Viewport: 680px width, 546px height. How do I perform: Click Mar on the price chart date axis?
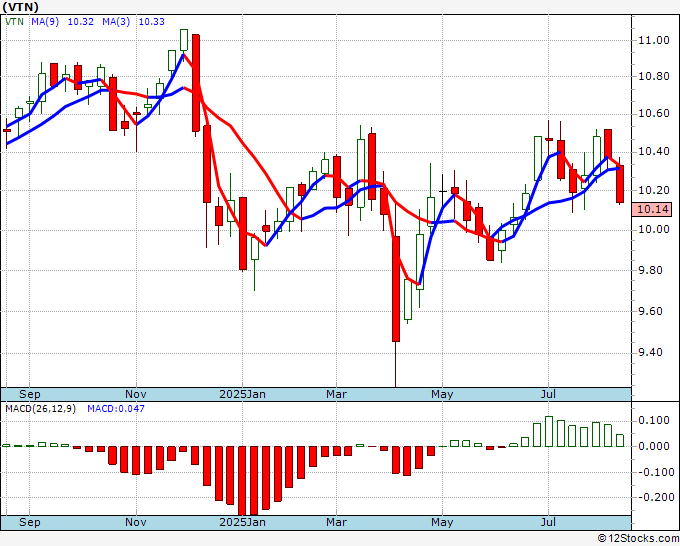pyautogui.click(x=337, y=394)
